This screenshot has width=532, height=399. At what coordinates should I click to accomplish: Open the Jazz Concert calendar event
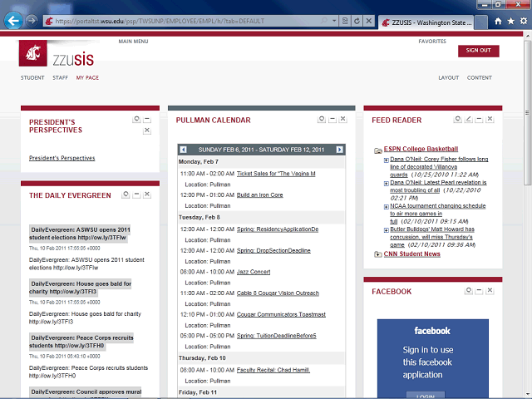(x=254, y=272)
